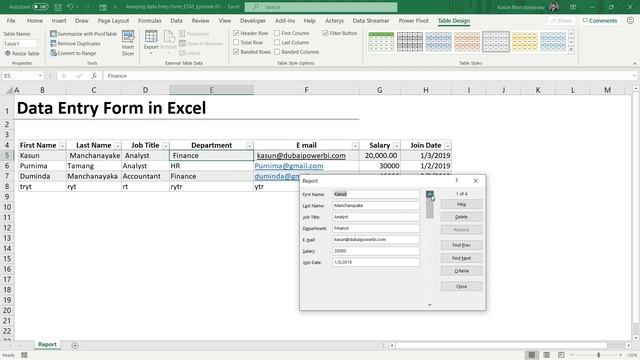640x360 pixels.
Task: Open First Name column filter dropdown
Action: (x=62, y=146)
